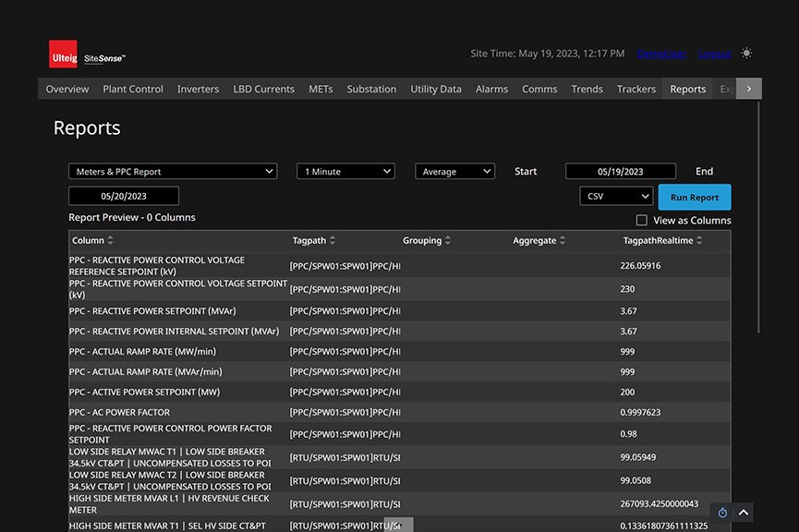Open the Average aggregation dropdown
799x532 pixels.
[x=454, y=172]
